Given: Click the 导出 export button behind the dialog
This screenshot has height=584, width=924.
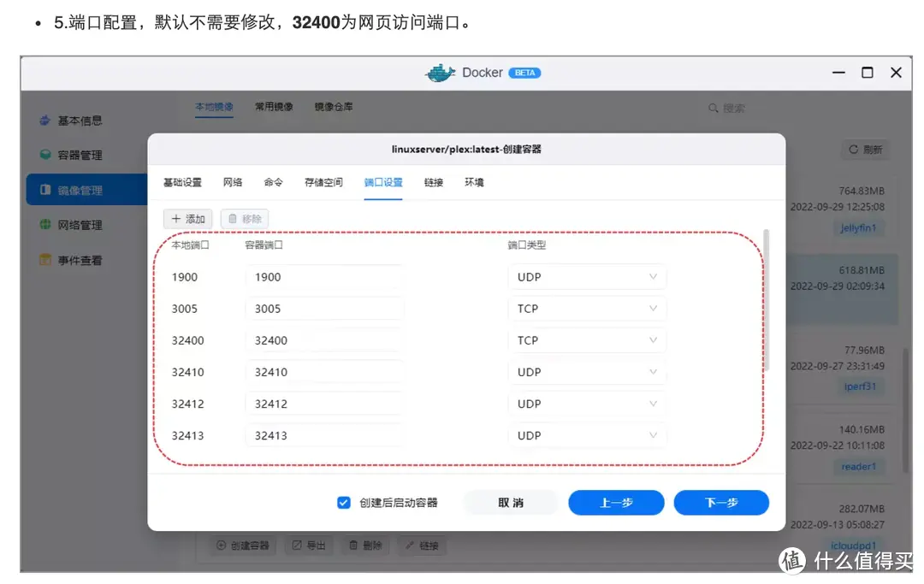Looking at the screenshot, I should point(309,546).
